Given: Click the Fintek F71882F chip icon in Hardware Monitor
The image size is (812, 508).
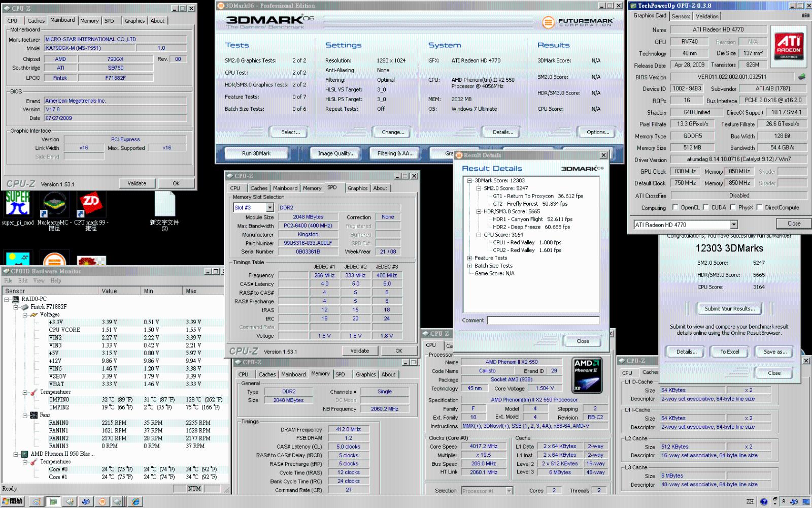Looking at the screenshot, I should 24,307.
